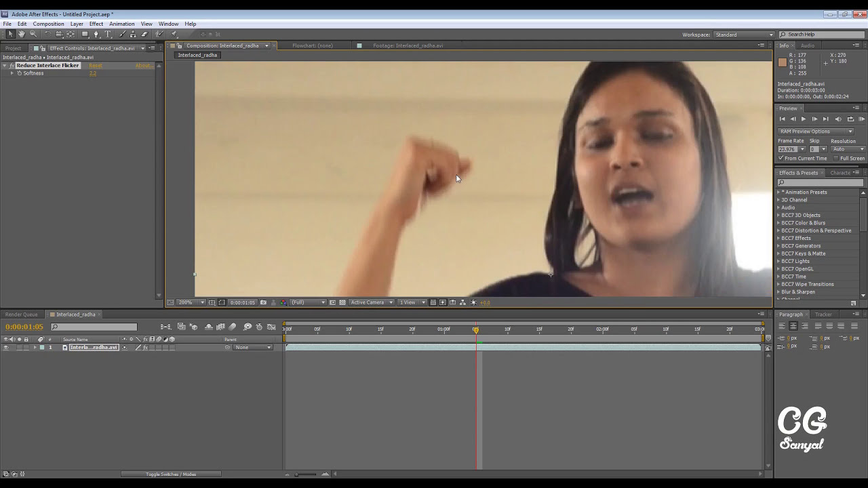Collapse Reduce Interlace Flicker effect
Image resolution: width=868 pixels, height=488 pixels.
pyautogui.click(x=5, y=66)
